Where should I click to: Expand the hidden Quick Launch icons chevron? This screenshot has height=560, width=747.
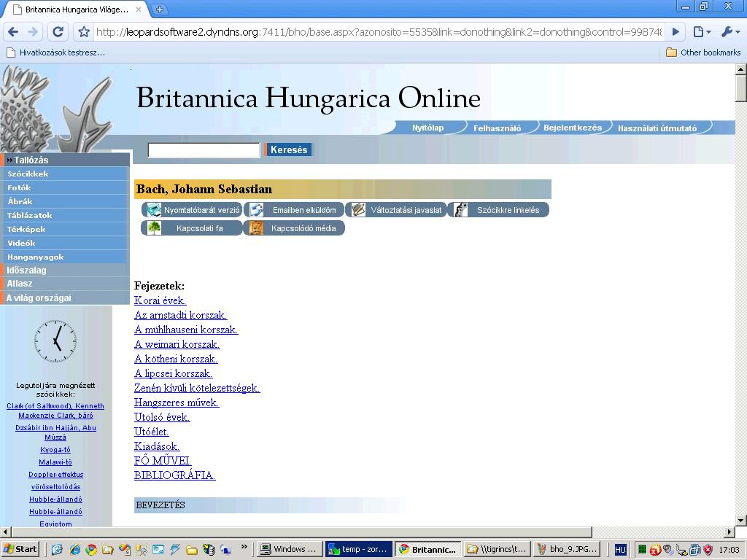pyautogui.click(x=244, y=547)
